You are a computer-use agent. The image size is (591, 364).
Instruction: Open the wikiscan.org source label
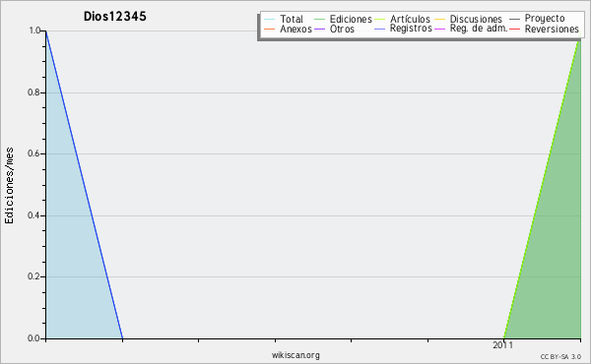pos(295,355)
